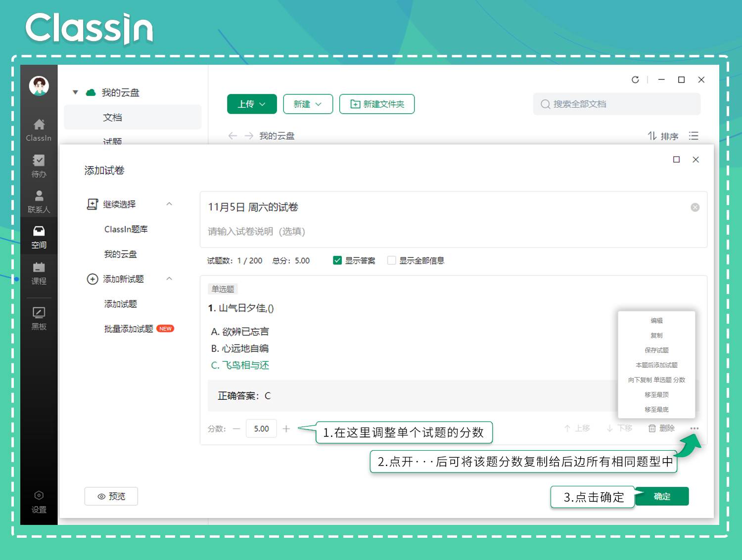Open the 待办 to-do icon

[x=39, y=160]
